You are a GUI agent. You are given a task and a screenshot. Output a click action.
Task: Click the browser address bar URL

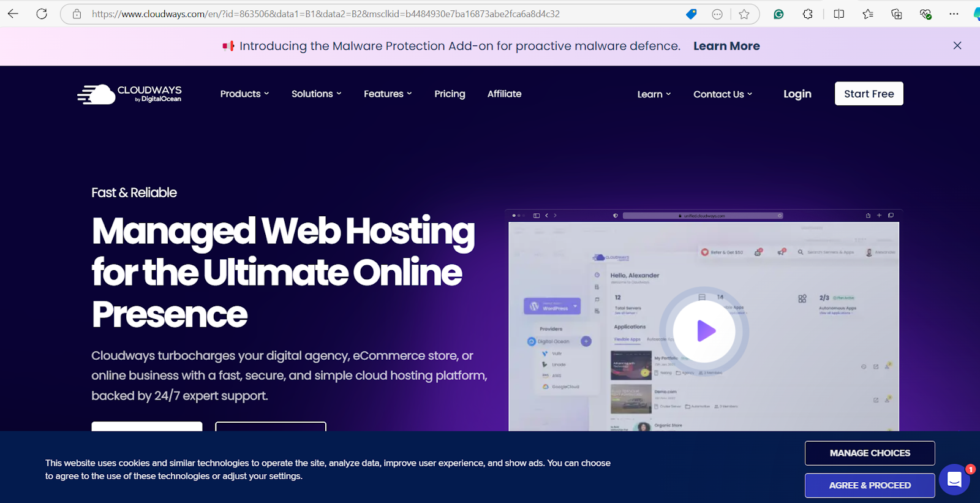(326, 13)
